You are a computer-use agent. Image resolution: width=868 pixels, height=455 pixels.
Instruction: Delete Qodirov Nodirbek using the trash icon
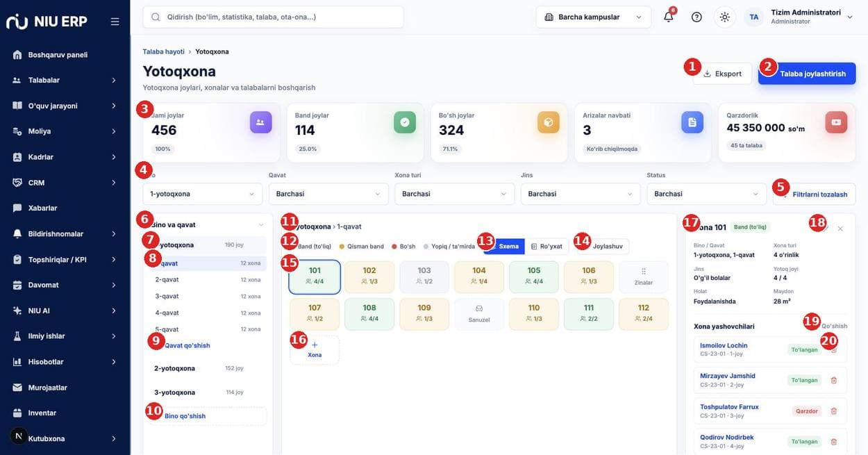tap(834, 441)
